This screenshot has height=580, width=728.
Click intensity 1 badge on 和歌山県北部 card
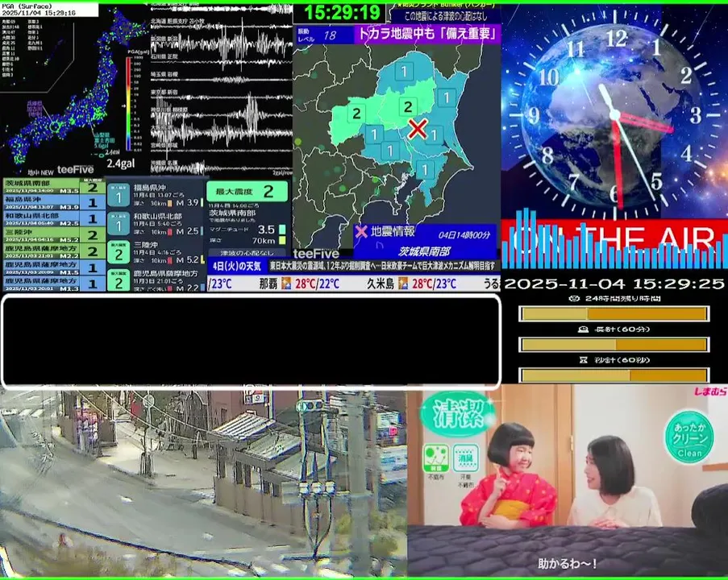(119, 224)
